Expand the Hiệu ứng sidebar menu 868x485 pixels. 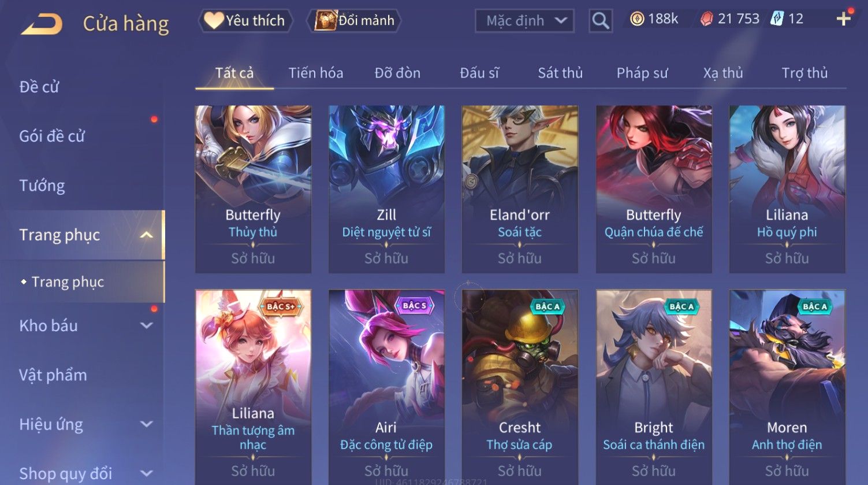tap(147, 424)
